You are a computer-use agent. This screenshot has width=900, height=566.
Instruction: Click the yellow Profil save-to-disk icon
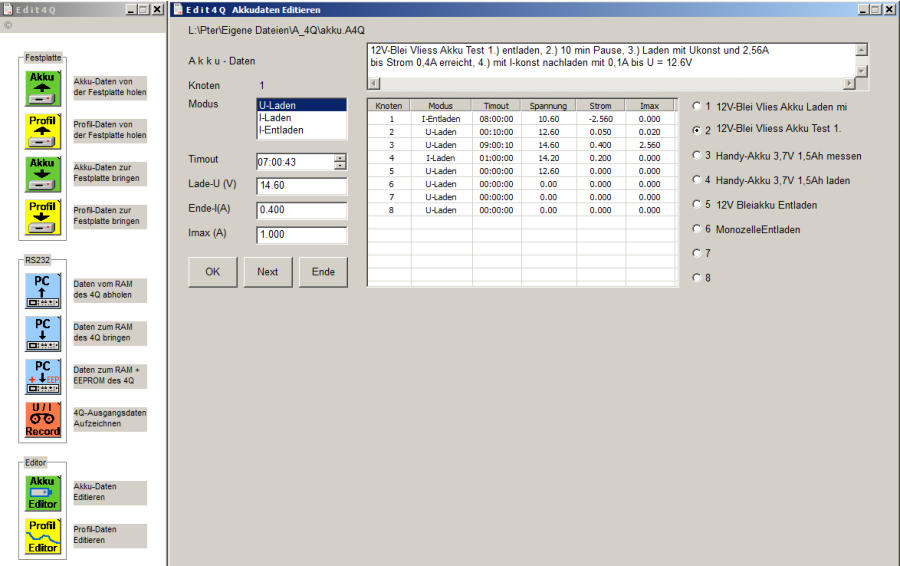42,218
